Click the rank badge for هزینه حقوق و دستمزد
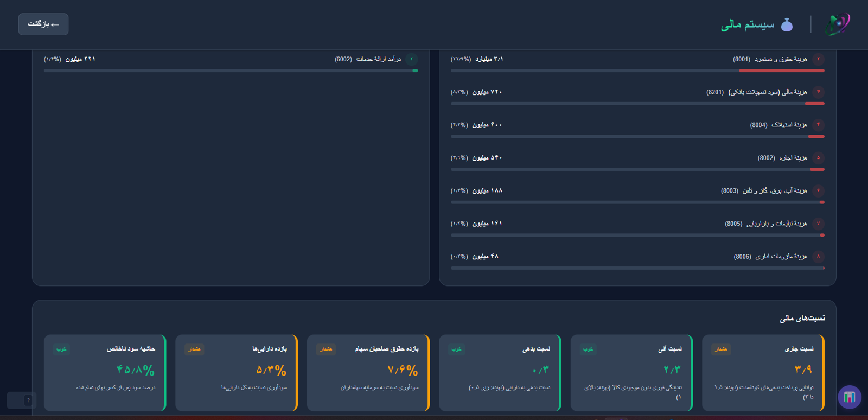Viewport: 868px width, 420px height. pyautogui.click(x=818, y=59)
